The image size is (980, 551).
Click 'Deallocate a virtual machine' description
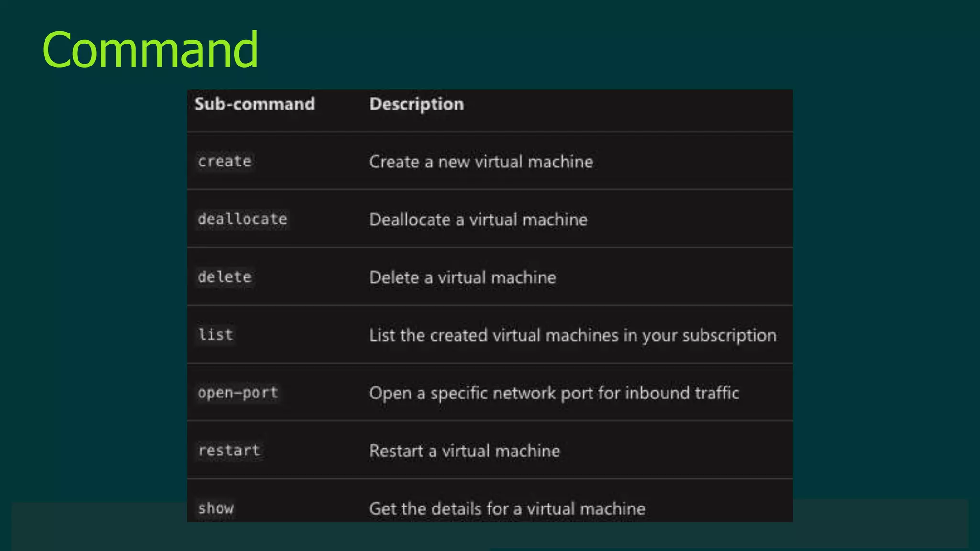478,220
